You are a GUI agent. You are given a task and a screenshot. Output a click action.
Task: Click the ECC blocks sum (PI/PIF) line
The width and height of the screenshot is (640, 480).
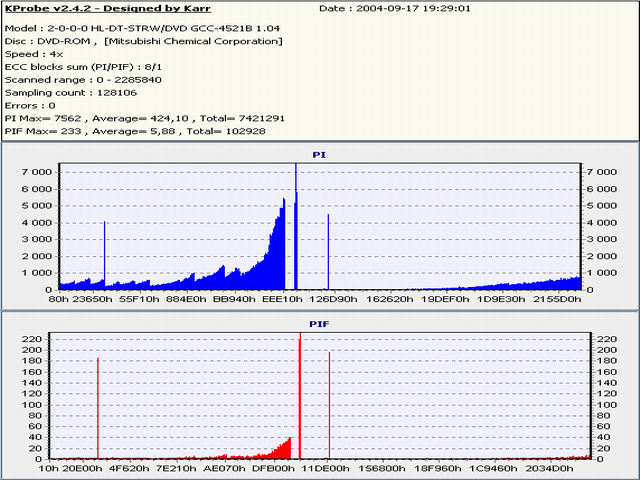coord(83,67)
